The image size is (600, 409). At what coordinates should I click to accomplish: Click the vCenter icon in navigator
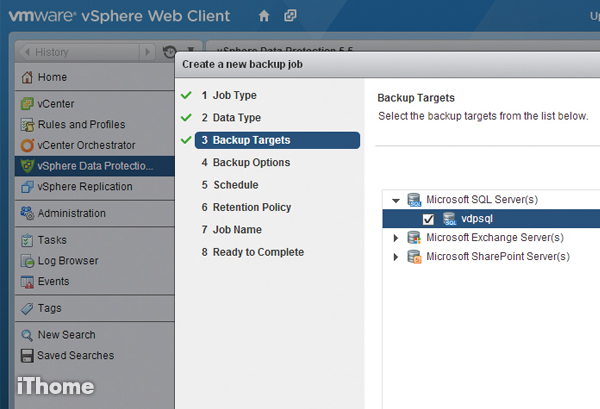28,103
